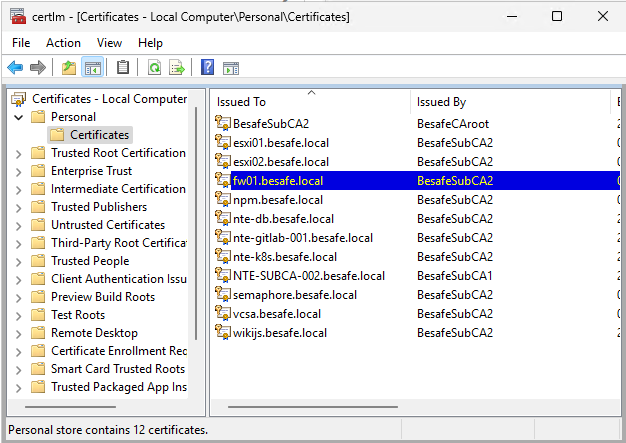Select Third-Party Root Certification tree item
This screenshot has height=443, width=626.
coord(119,243)
